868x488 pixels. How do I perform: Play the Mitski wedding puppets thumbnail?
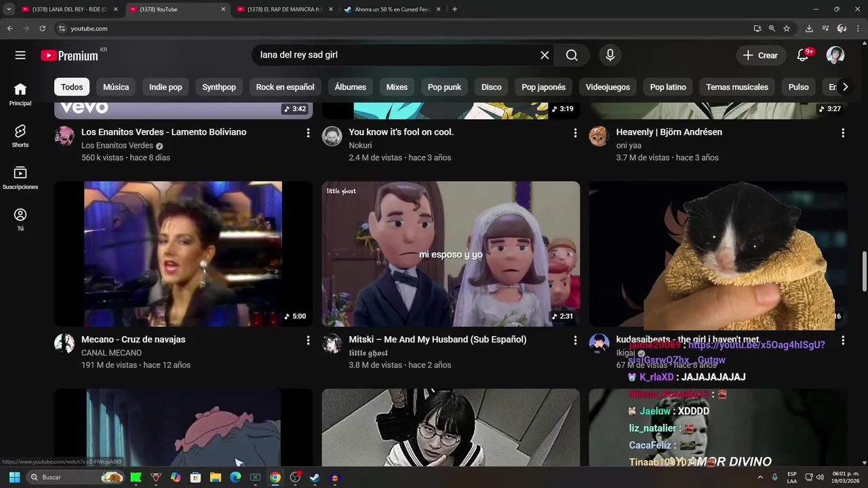451,254
